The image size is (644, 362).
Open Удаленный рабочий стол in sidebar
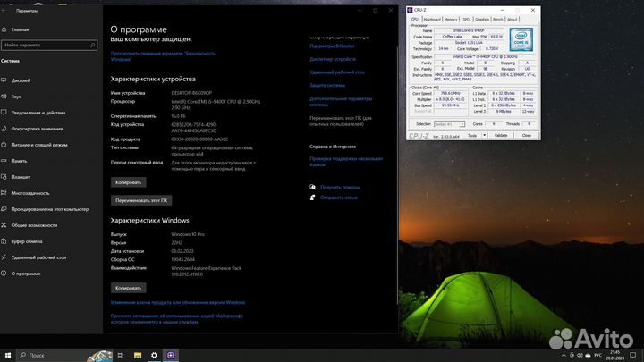click(38, 257)
